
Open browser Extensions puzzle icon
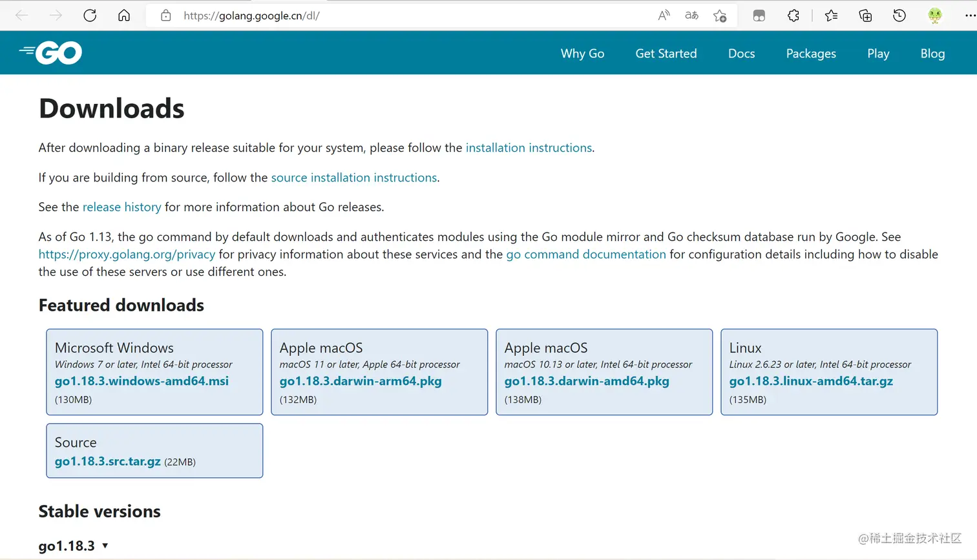pos(793,16)
